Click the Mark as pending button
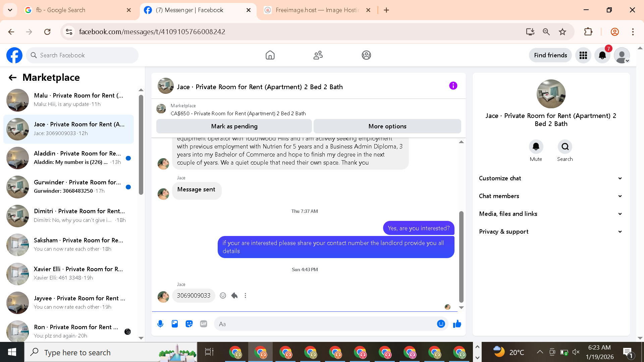Viewport: 644px width, 362px height. (x=234, y=126)
